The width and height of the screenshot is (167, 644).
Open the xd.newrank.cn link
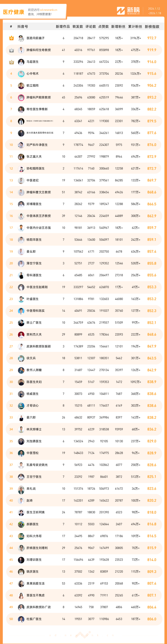48,10
